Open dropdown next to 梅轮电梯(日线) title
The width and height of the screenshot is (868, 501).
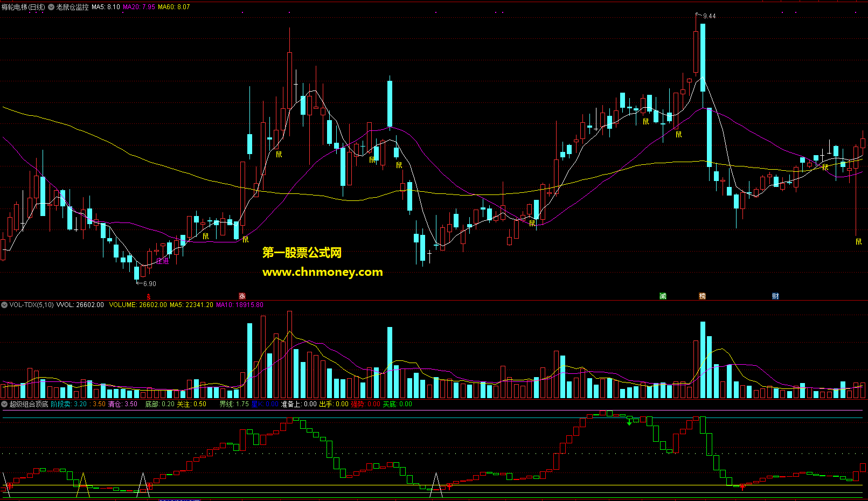coord(51,7)
